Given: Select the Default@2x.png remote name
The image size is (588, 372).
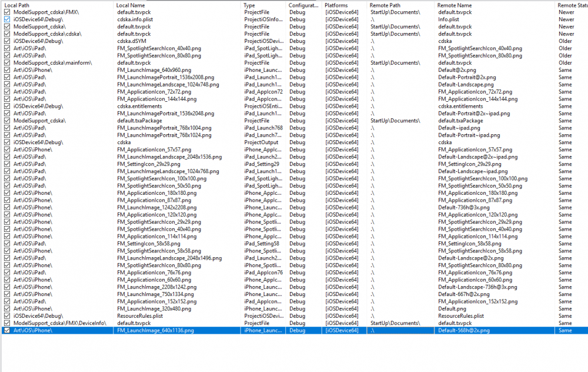Looking at the screenshot, I should [x=457, y=70].
